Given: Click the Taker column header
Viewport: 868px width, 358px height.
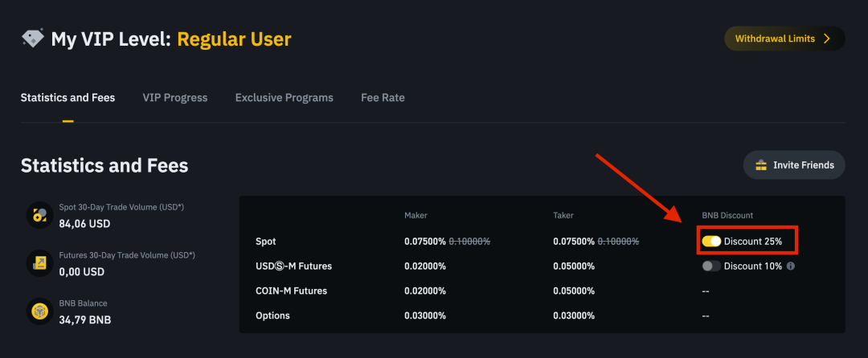Looking at the screenshot, I should click(563, 215).
